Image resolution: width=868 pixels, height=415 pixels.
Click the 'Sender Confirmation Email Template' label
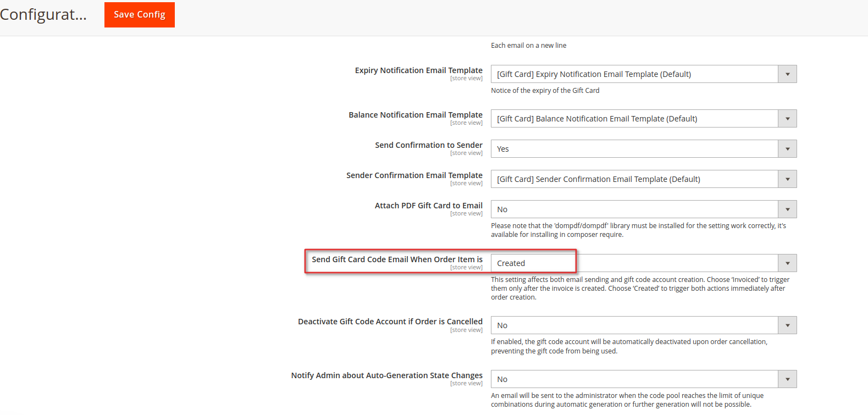point(414,175)
